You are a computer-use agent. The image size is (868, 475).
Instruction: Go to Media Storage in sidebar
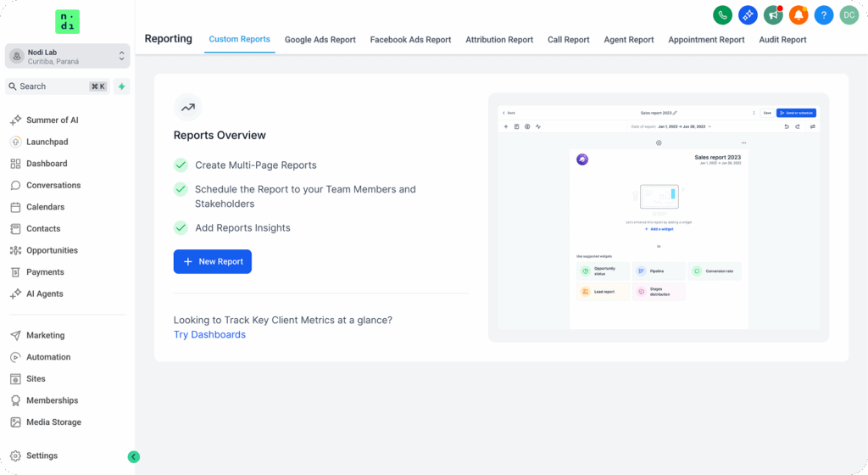point(53,422)
